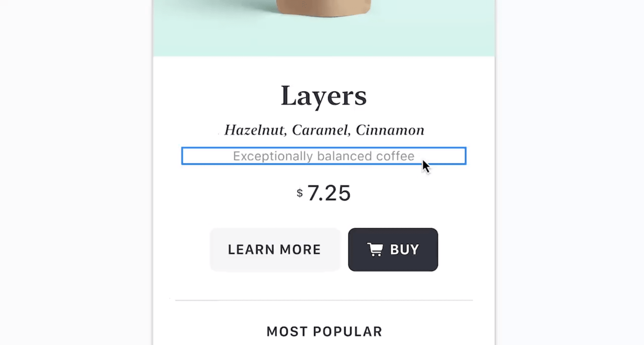Click the shopping cart icon
The width and height of the screenshot is (644, 345).
[x=375, y=250]
